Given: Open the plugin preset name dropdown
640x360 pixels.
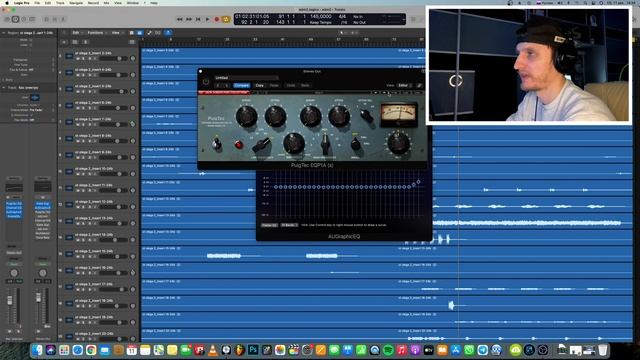Looking at the screenshot, I should point(246,78).
